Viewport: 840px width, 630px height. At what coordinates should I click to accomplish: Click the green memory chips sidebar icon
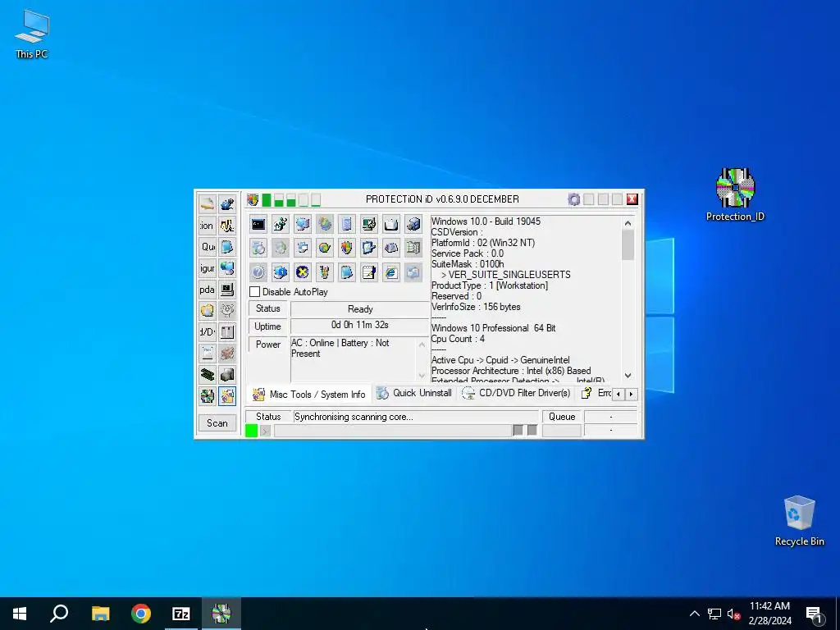(208, 374)
